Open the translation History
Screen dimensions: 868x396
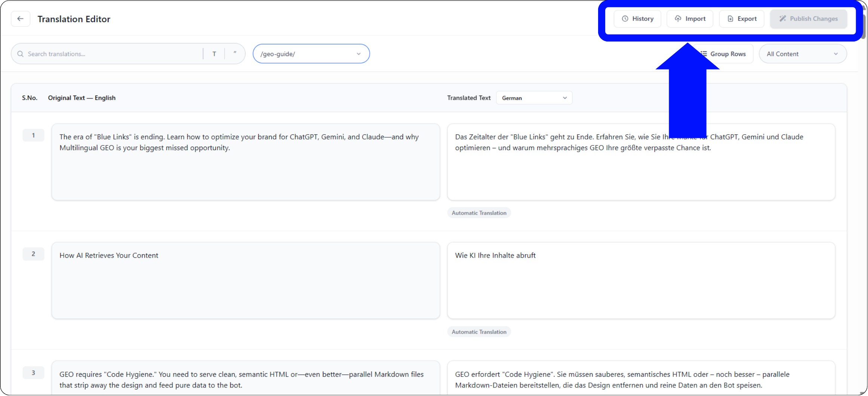pyautogui.click(x=637, y=19)
